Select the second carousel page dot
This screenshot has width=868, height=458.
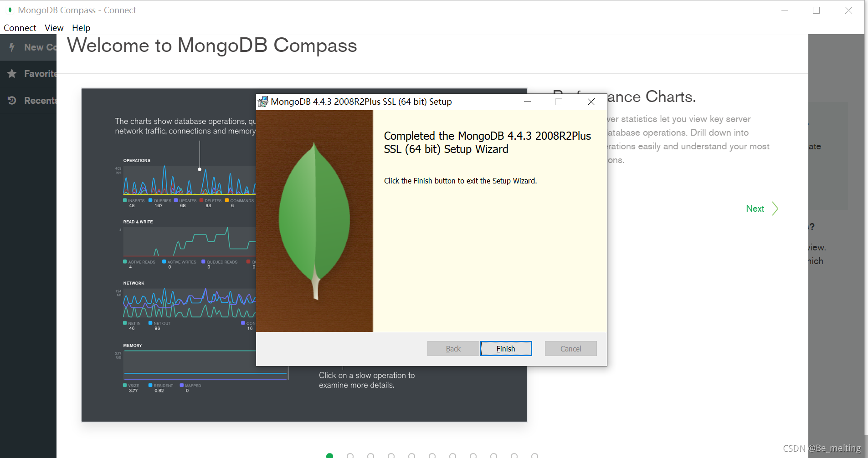350,456
